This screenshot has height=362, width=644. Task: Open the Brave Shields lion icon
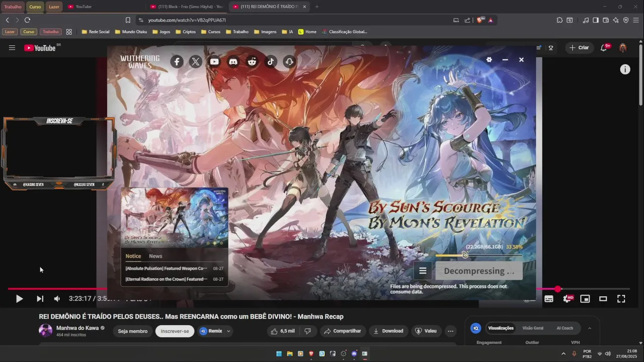click(479, 20)
